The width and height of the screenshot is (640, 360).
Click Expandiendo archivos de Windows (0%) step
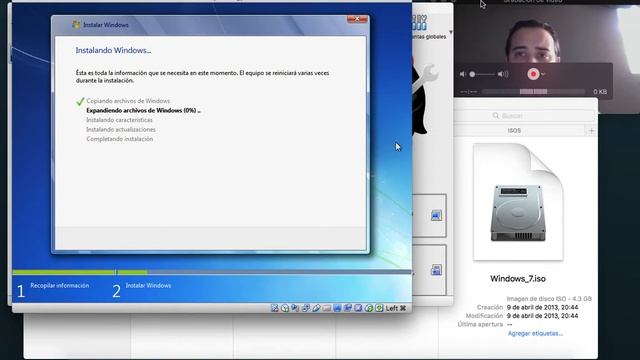pyautogui.click(x=143, y=111)
